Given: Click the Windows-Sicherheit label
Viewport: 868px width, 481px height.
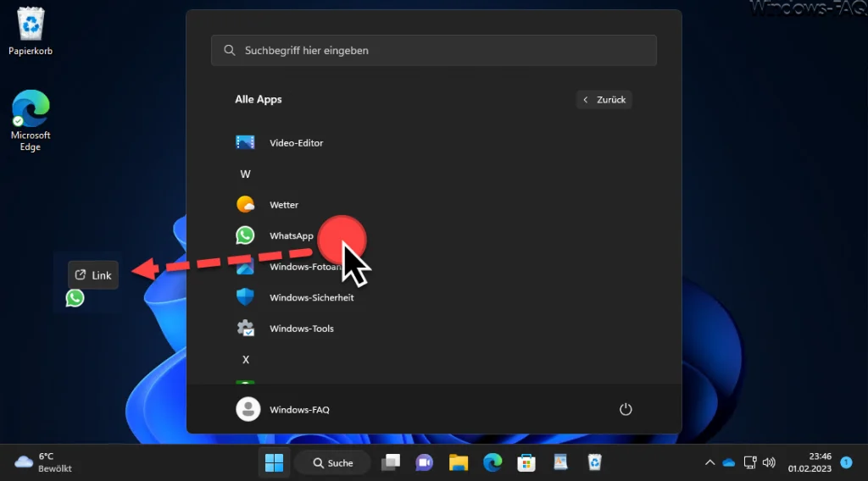Looking at the screenshot, I should pyautogui.click(x=312, y=297).
